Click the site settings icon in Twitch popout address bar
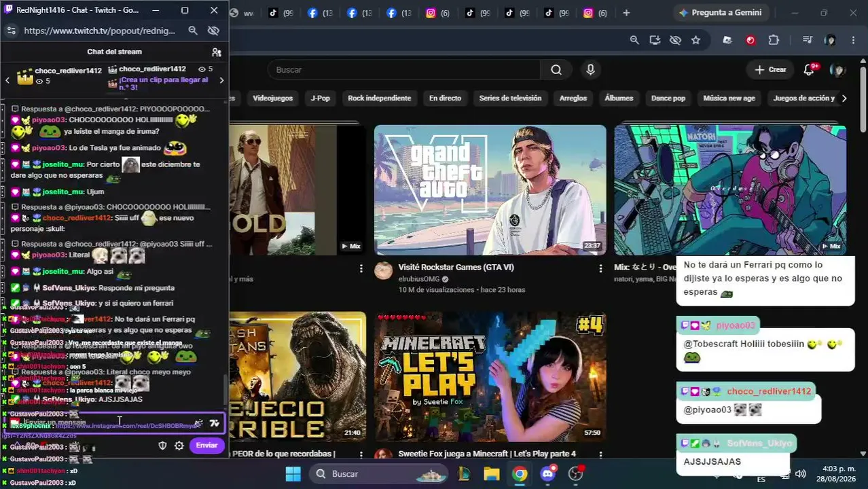868x489 pixels. [11, 31]
